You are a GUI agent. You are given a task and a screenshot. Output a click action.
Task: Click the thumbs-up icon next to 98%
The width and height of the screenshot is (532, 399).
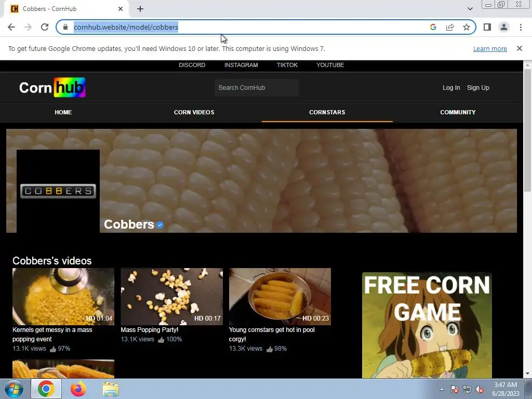point(270,349)
